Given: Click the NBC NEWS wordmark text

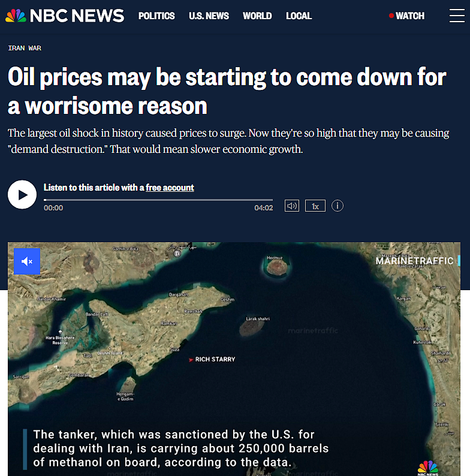Looking at the screenshot, I should coord(77,16).
